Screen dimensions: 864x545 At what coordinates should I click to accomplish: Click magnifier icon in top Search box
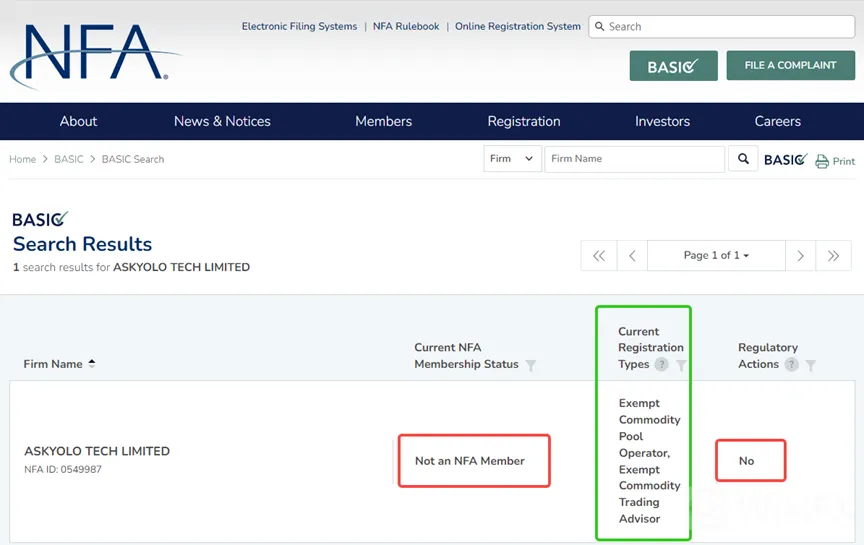coord(600,26)
